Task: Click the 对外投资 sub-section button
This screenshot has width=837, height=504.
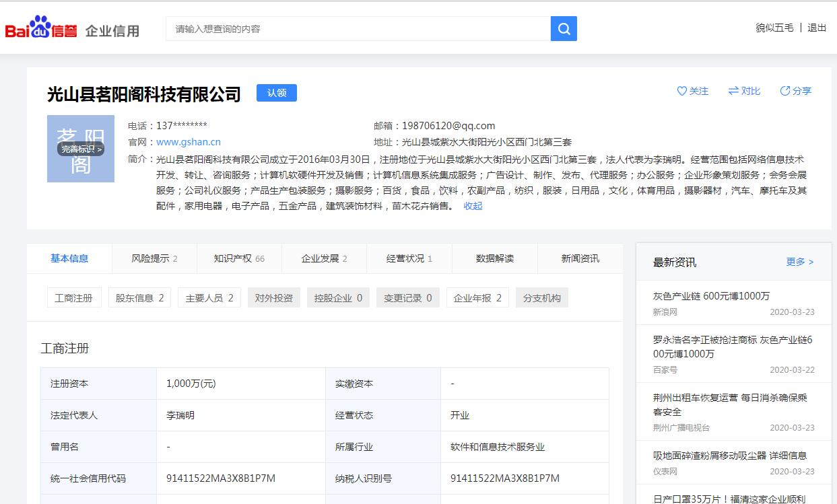Action: pyautogui.click(x=274, y=297)
